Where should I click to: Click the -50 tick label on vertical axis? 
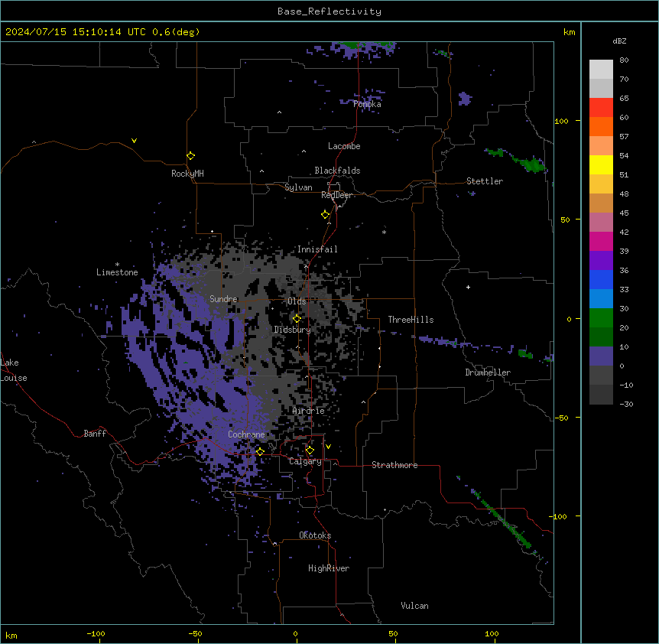(561, 418)
